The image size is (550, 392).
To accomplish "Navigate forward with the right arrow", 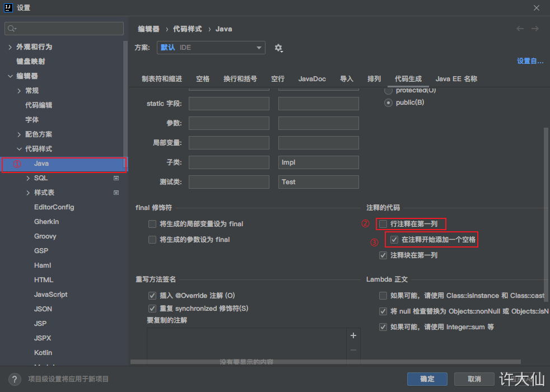I will (535, 29).
